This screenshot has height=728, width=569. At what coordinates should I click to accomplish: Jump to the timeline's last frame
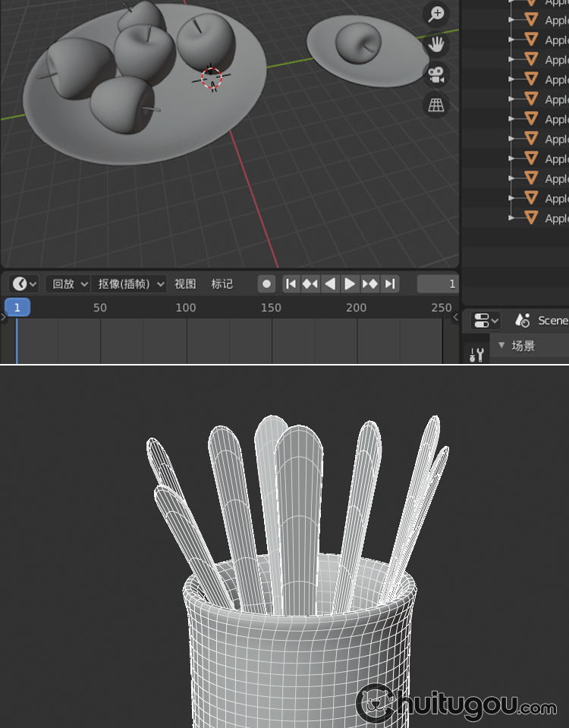390,284
